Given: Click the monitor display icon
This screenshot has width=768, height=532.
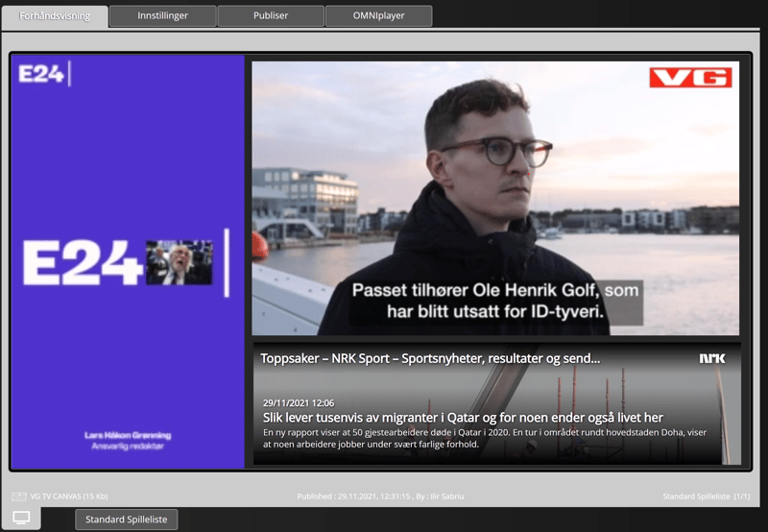Looking at the screenshot, I should coord(21,518).
